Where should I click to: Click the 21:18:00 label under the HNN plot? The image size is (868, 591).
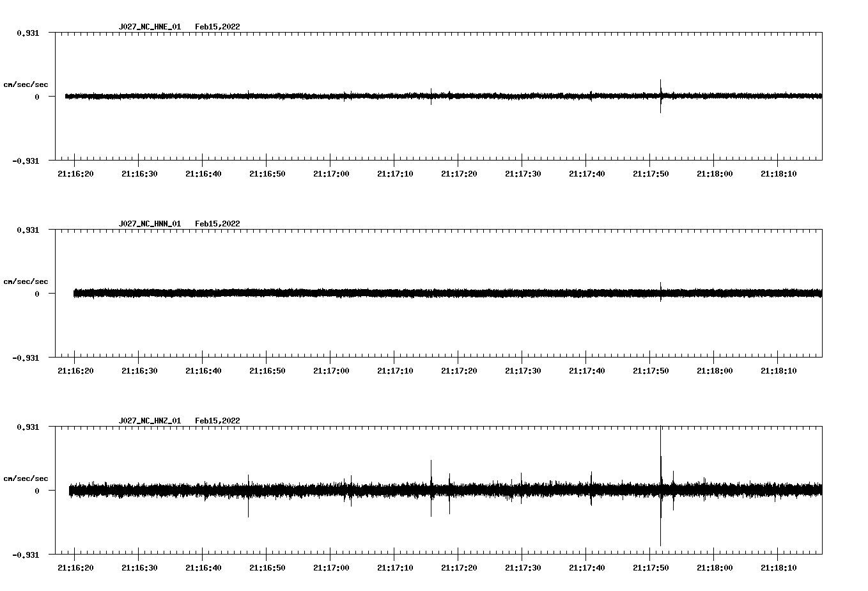[715, 371]
